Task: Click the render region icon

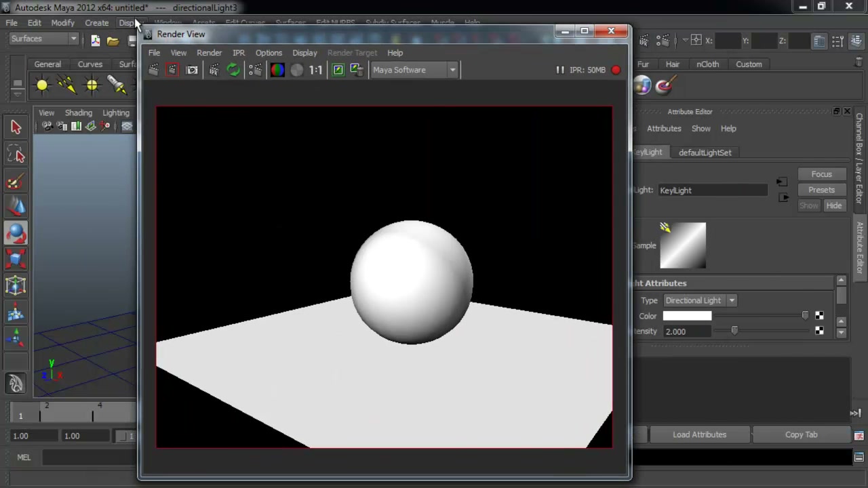Action: tap(172, 70)
